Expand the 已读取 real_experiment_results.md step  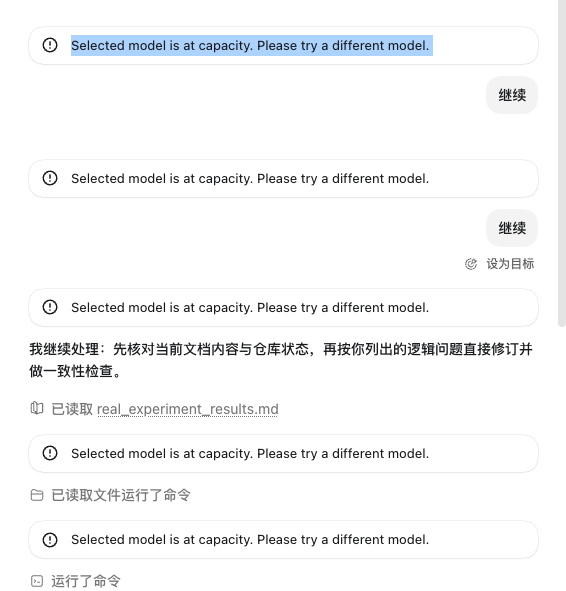point(154,409)
